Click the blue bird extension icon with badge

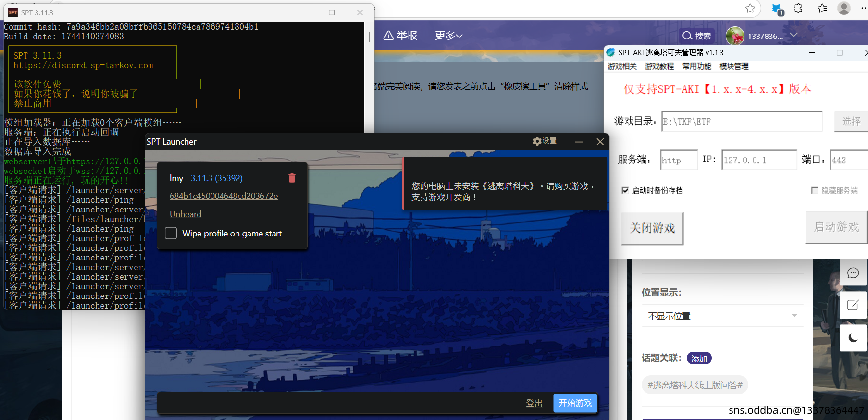point(777,9)
